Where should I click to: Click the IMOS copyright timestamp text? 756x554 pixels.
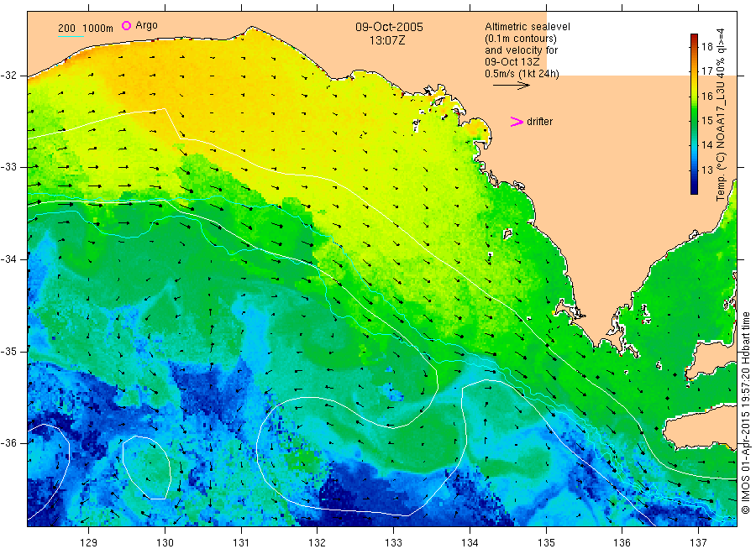click(745, 412)
